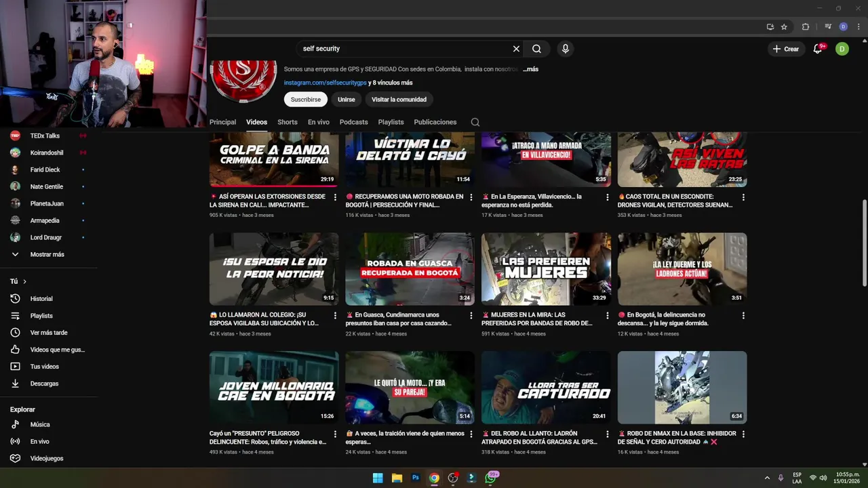Viewport: 868px width, 488px height.
Task: Open Videojuegos in sidebar
Action: [x=47, y=458]
